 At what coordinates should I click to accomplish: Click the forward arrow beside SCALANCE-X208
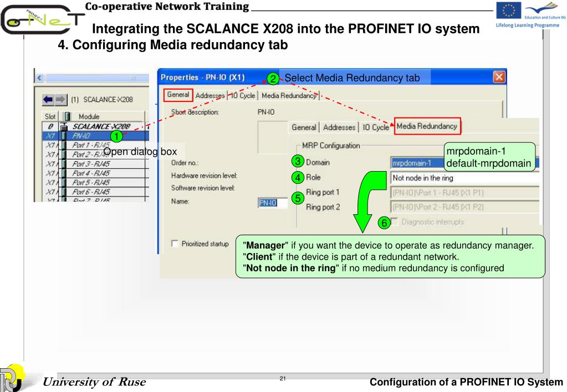coord(60,99)
